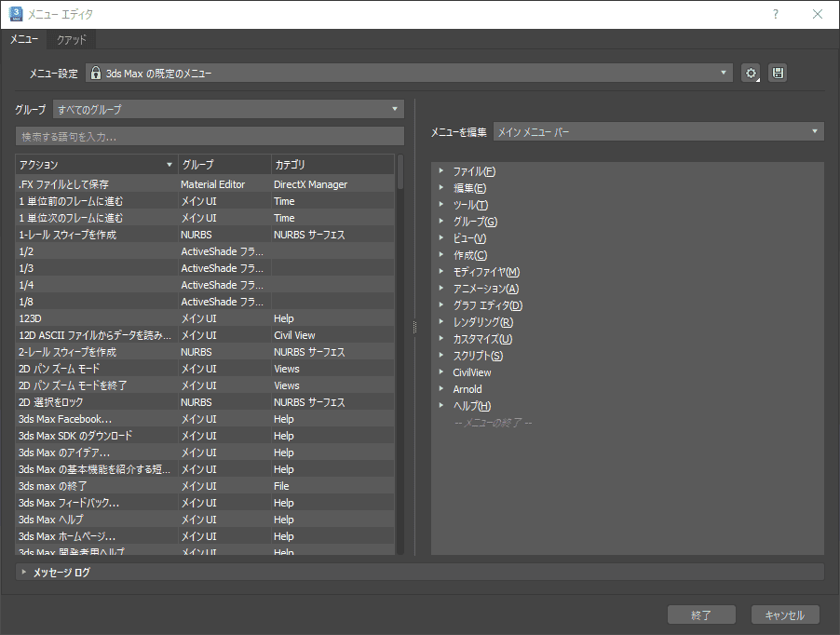Viewport: 840px width, 635px height.
Task: Select the 1 単位前のフレームに進む action
Action: click(205, 201)
